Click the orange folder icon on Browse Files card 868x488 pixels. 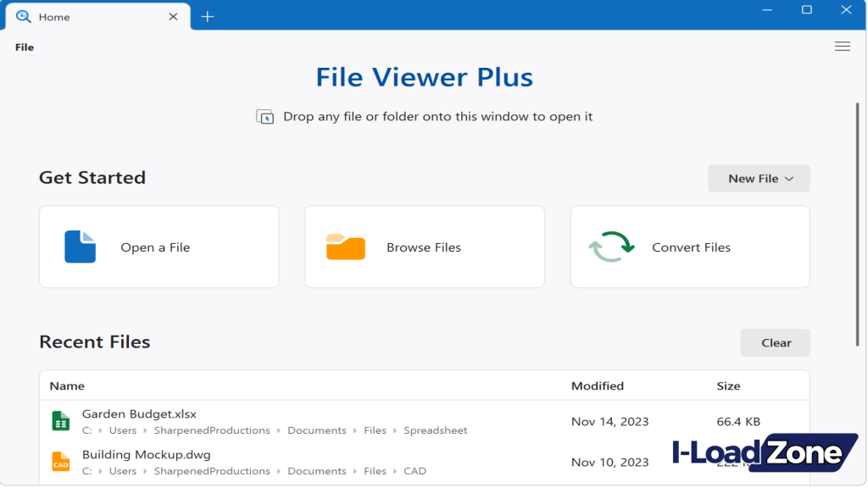[344, 247]
